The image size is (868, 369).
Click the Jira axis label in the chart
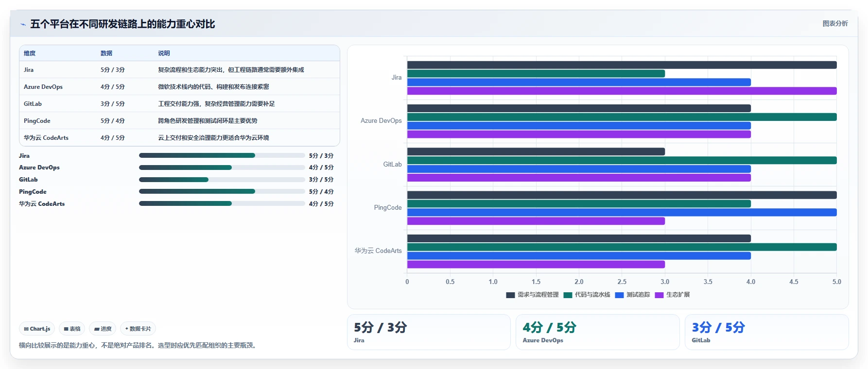397,78
